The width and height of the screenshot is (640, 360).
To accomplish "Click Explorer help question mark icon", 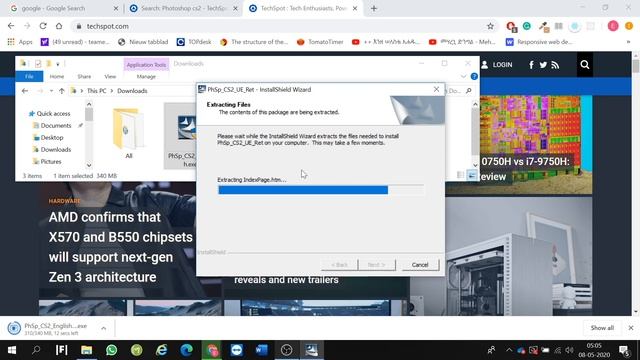I will click(x=474, y=76).
